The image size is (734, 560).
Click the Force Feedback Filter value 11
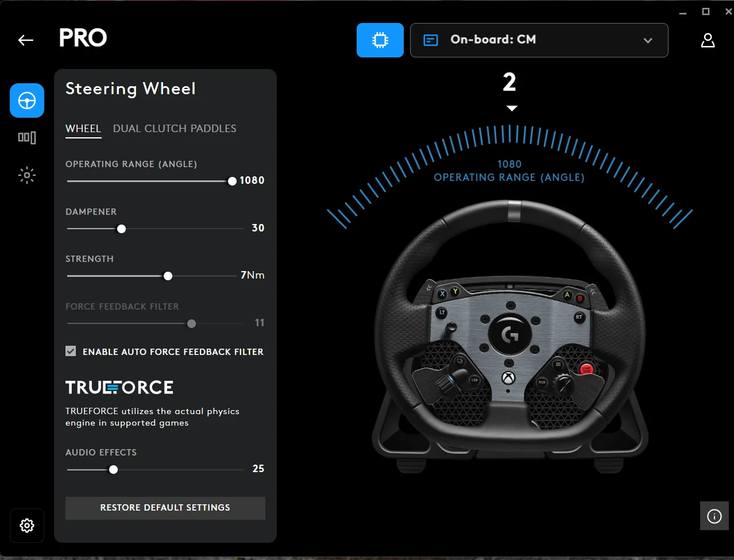tap(260, 323)
